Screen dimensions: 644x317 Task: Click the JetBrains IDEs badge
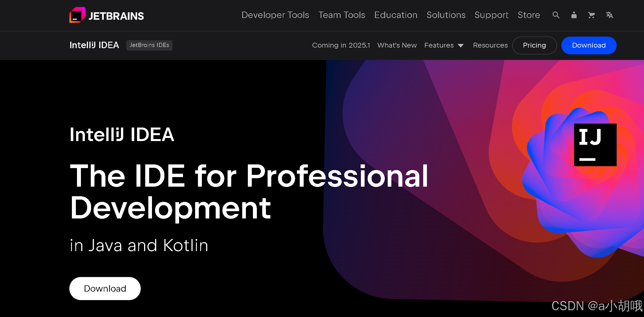click(149, 45)
